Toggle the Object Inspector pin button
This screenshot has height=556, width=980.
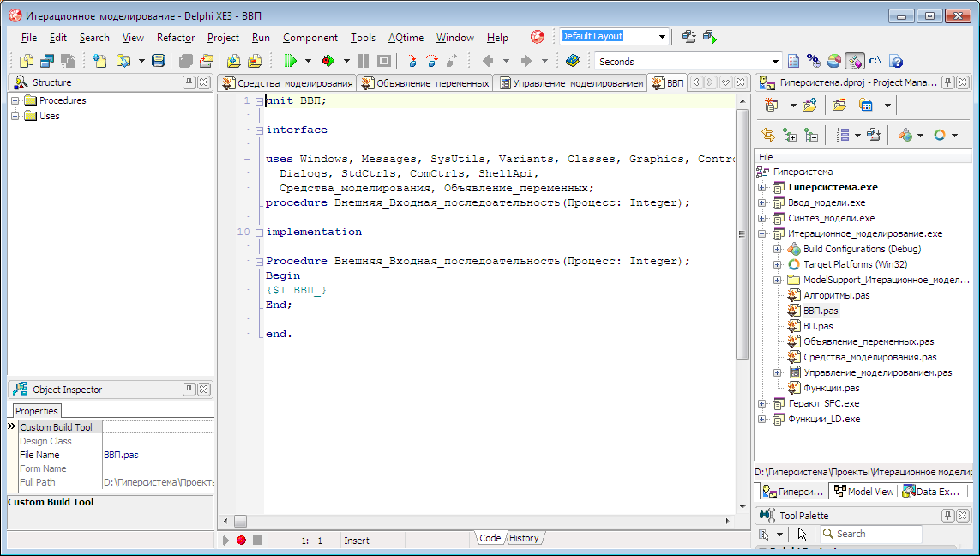coord(189,390)
